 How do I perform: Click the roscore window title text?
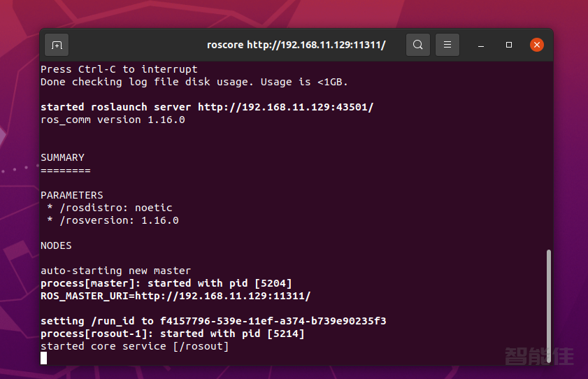(296, 45)
